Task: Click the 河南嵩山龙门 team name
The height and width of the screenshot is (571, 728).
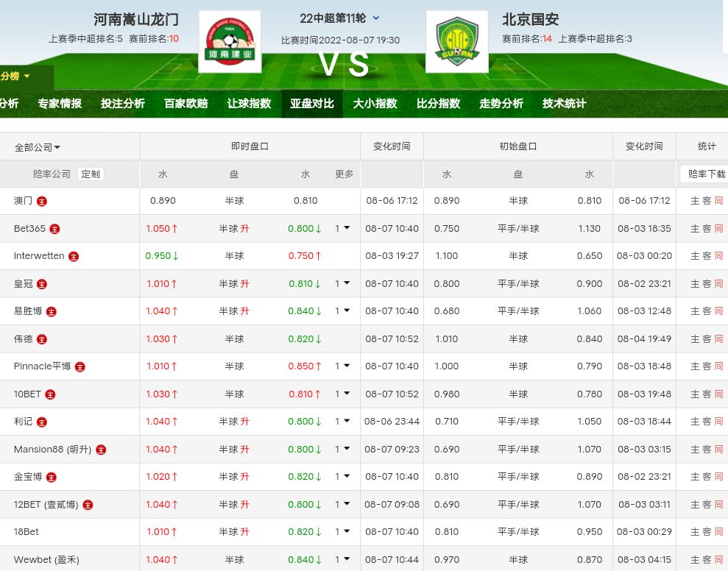Action: tap(136, 20)
